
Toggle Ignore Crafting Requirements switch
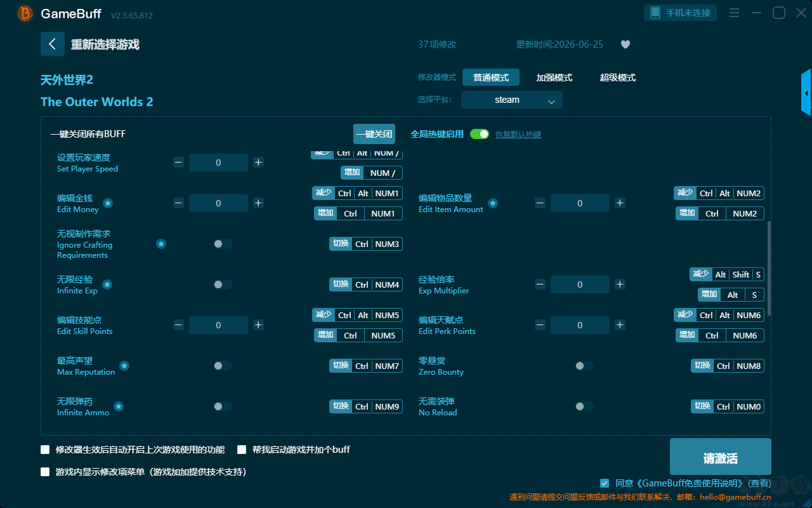pyautogui.click(x=223, y=244)
